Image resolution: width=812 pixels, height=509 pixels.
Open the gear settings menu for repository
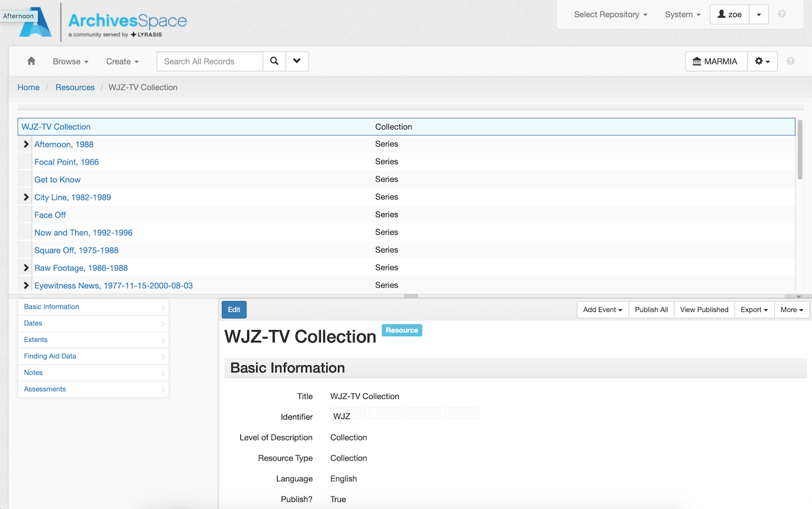click(x=762, y=62)
